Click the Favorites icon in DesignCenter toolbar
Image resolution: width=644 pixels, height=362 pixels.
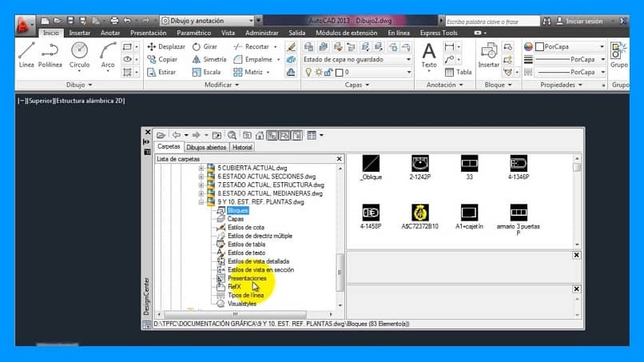click(x=247, y=135)
